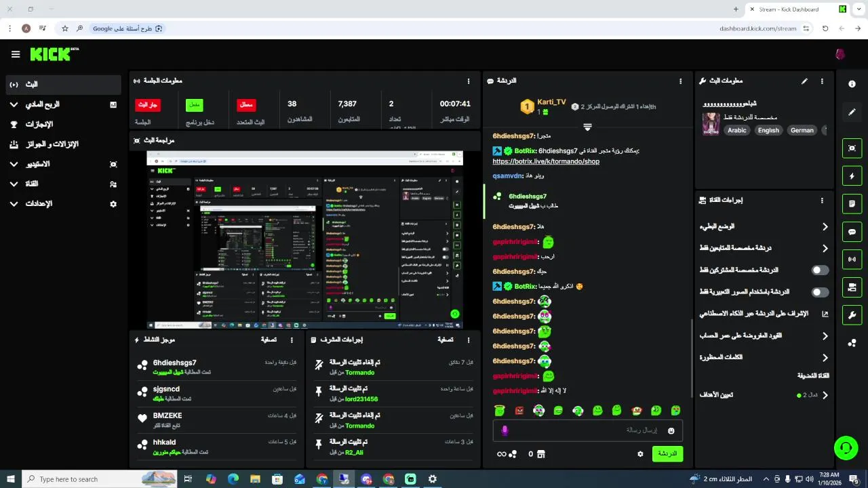Click the mushroom emote in emote row
The image size is (868, 488).
[637, 411]
